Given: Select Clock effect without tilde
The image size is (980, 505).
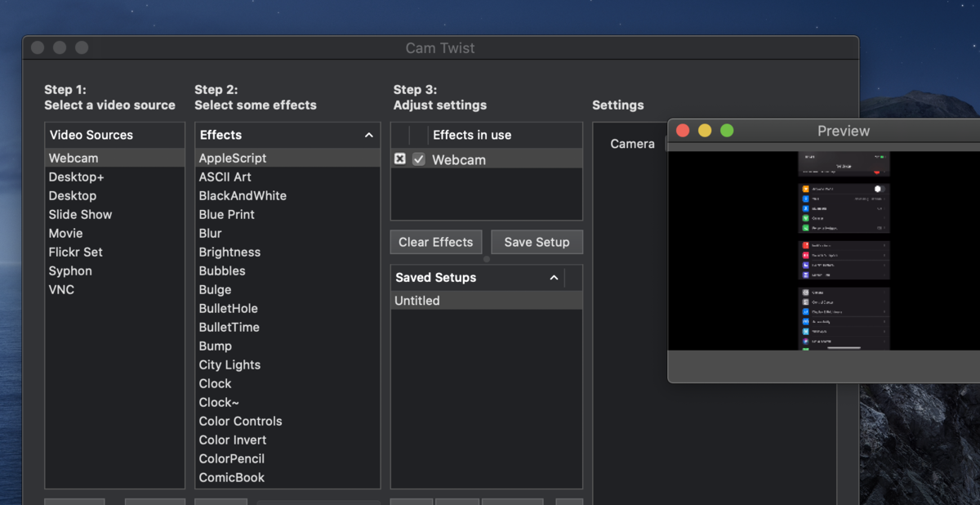Looking at the screenshot, I should click(x=287, y=383).
